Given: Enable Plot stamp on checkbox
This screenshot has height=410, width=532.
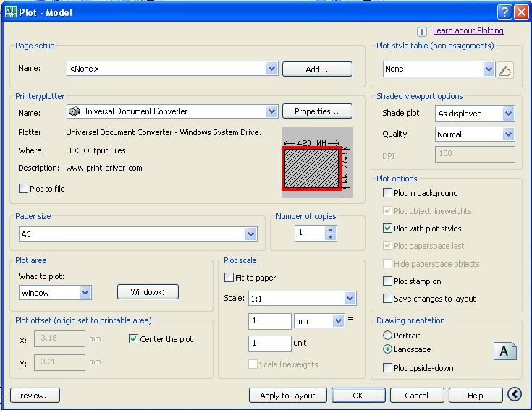Looking at the screenshot, I should tap(387, 281).
